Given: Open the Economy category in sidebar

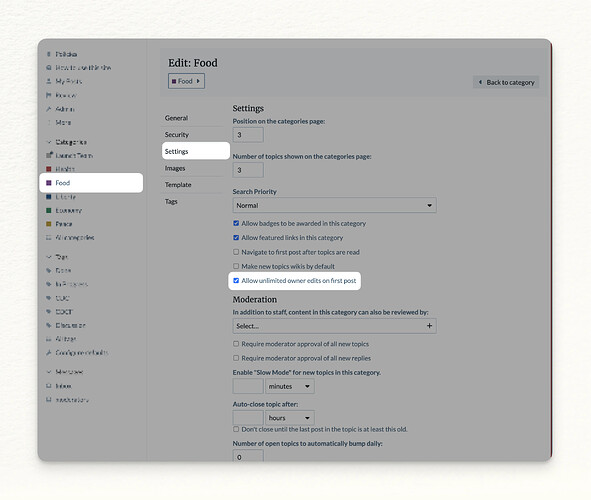Looking at the screenshot, I should coord(69,210).
